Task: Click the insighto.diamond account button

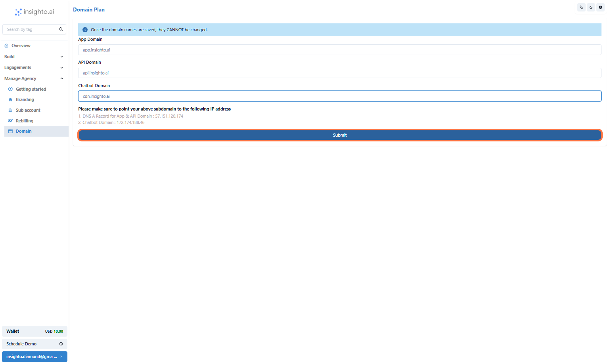Action: click(x=34, y=356)
